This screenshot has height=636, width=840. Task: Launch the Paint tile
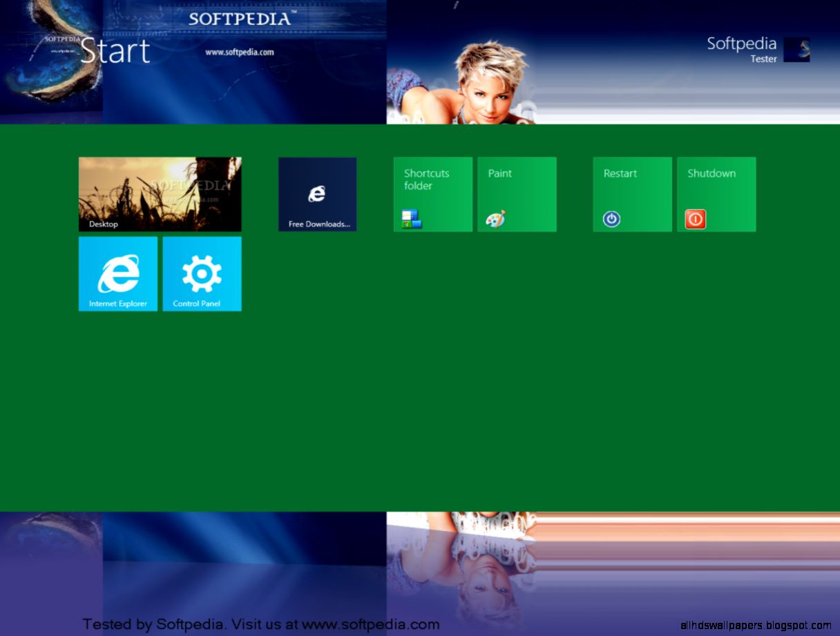[x=517, y=194]
